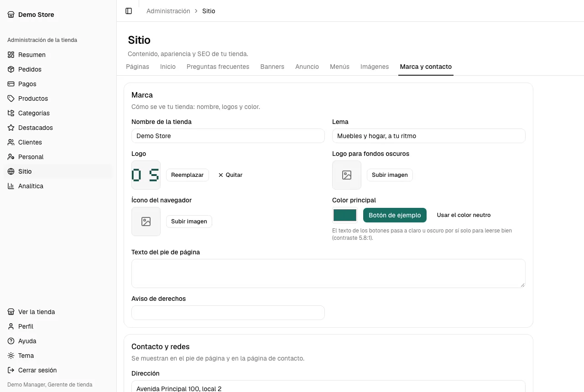
Task: Select the Anuncio tab
Action: (307, 67)
